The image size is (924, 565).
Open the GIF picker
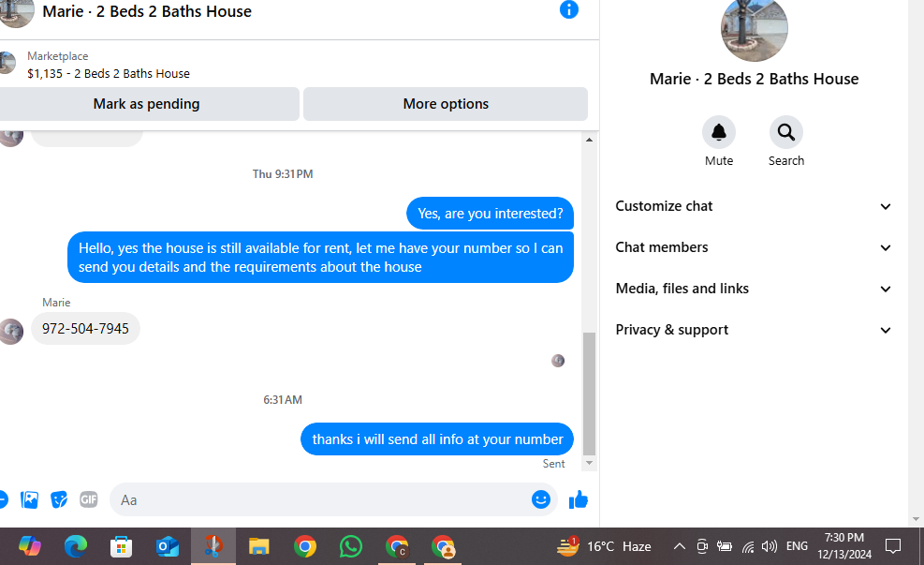[88, 499]
